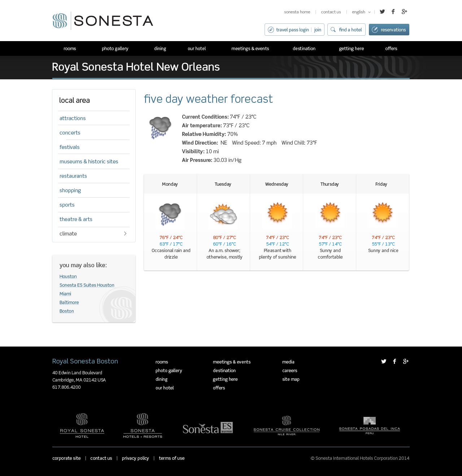This screenshot has width=462, height=476.
Task: Open the meetings & events menu item
Action: (250, 49)
